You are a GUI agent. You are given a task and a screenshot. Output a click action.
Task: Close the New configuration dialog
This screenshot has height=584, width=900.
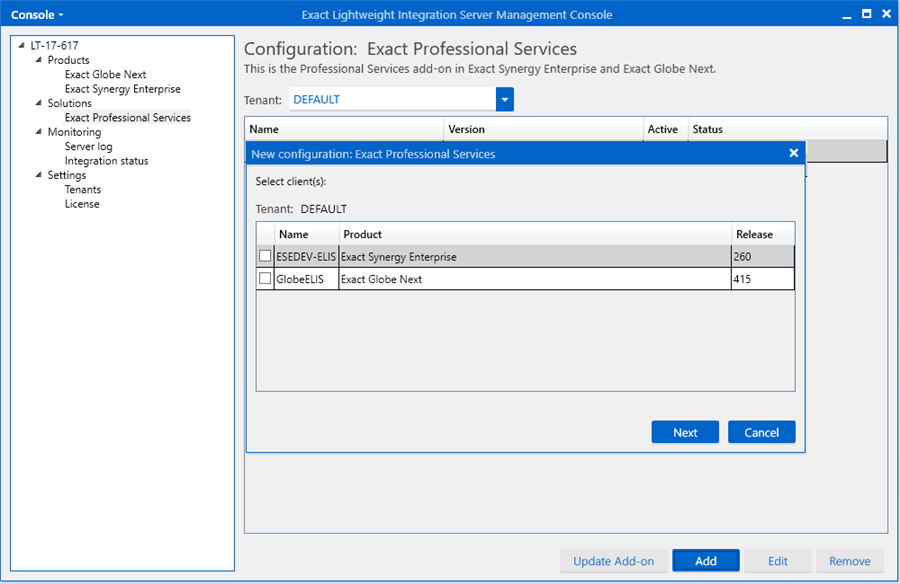(793, 153)
